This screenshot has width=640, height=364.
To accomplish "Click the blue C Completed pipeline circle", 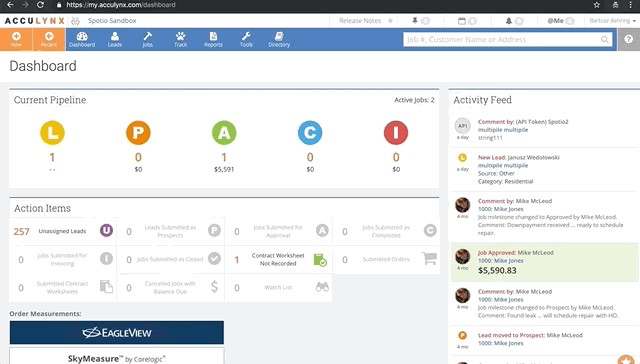I will (310, 133).
